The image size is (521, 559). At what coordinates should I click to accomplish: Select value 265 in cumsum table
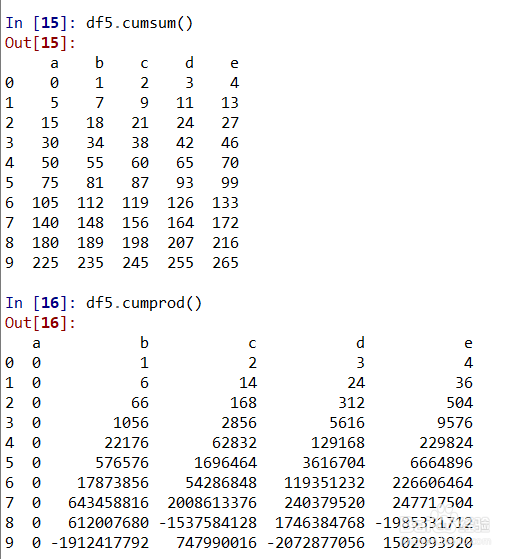coord(225,263)
